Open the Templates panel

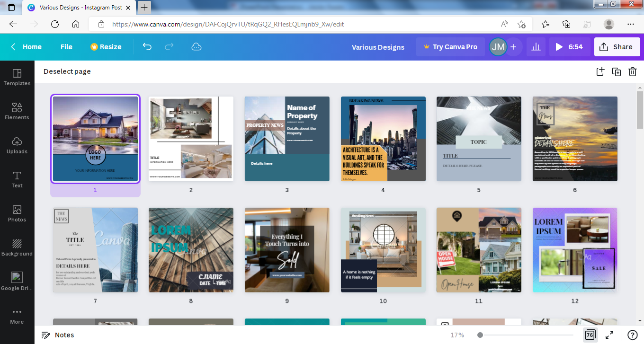[x=17, y=77]
